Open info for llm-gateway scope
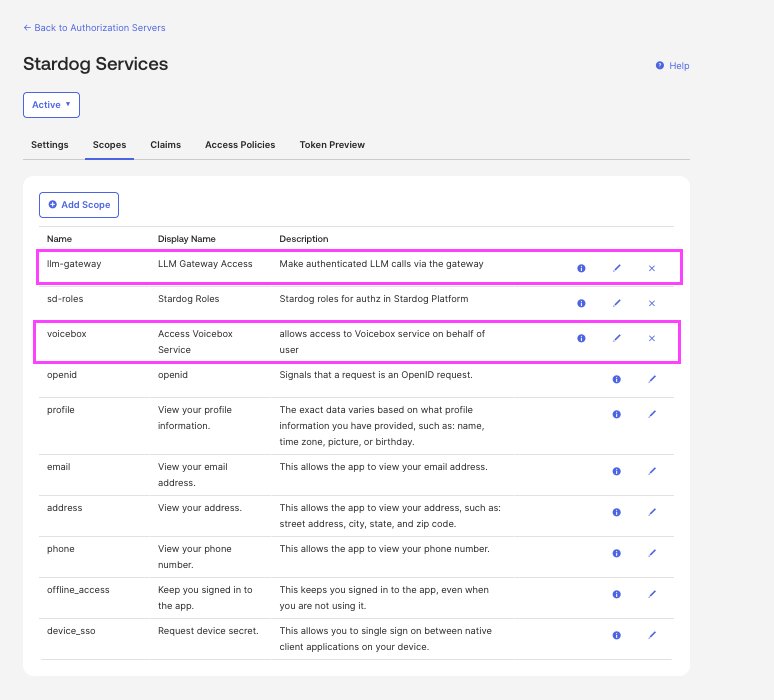The height and width of the screenshot is (700, 774). [x=581, y=268]
